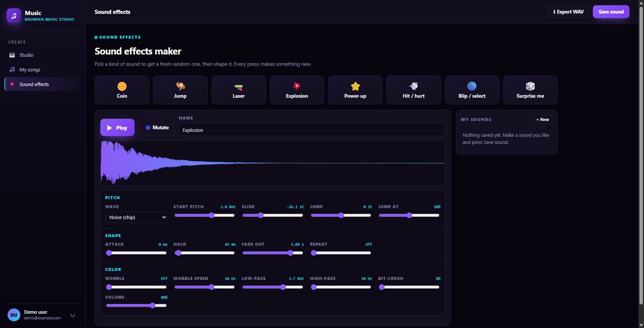Export the sound as WAV
The height and width of the screenshot is (328, 644).
(x=568, y=12)
